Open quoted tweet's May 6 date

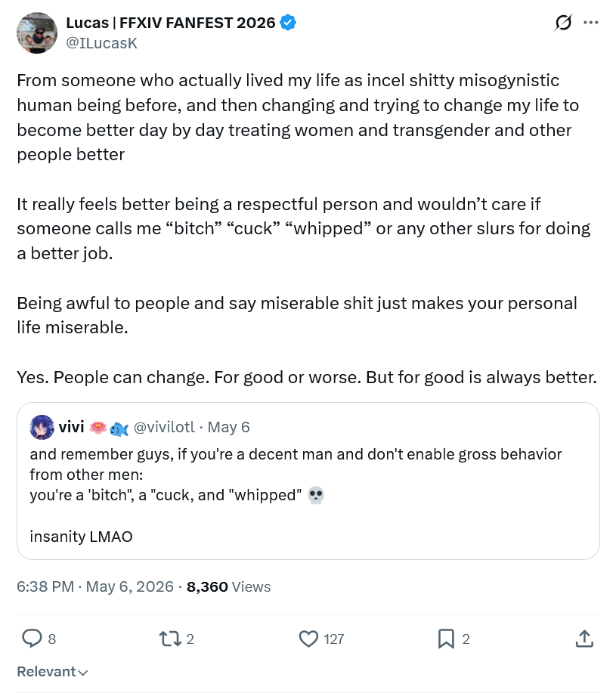tap(228, 427)
